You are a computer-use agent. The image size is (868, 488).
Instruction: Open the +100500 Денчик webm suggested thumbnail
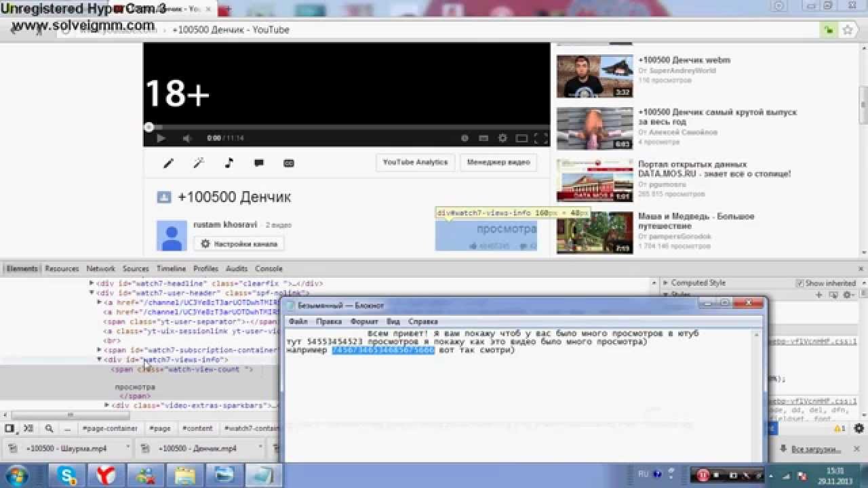(x=595, y=77)
